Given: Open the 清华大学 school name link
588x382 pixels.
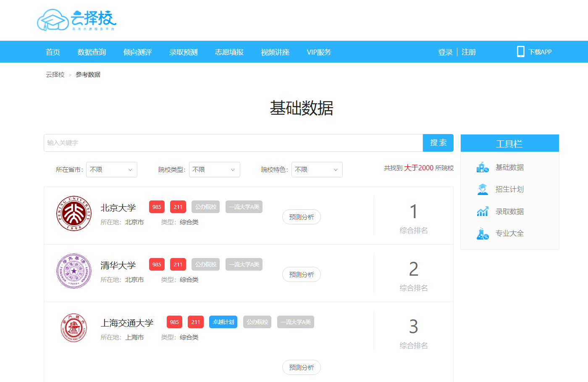Looking at the screenshot, I should (118, 266).
